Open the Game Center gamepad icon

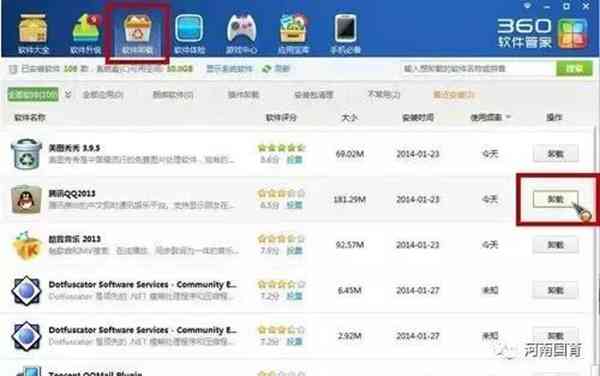pos(241,28)
